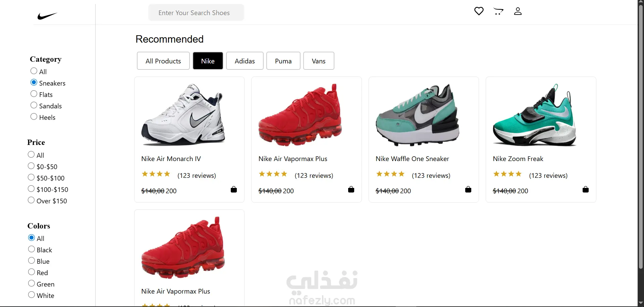Select the Flats category radio button
Image resolution: width=644 pixels, height=307 pixels.
click(34, 94)
